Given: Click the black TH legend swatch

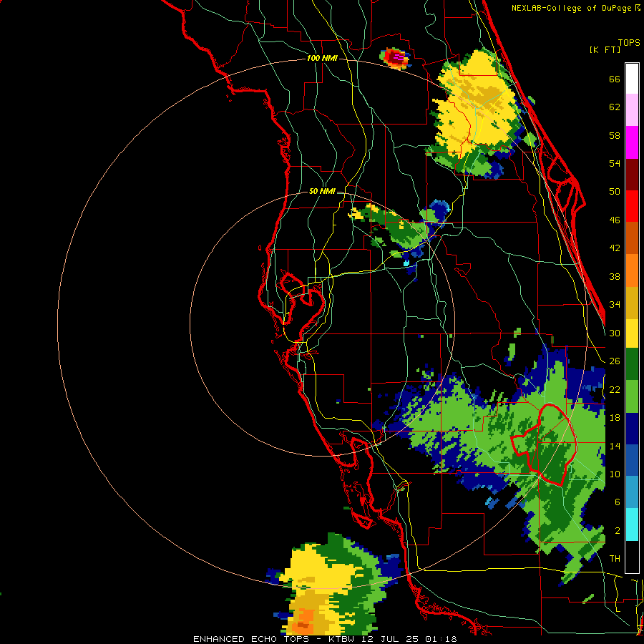Looking at the screenshot, I should 632,557.
